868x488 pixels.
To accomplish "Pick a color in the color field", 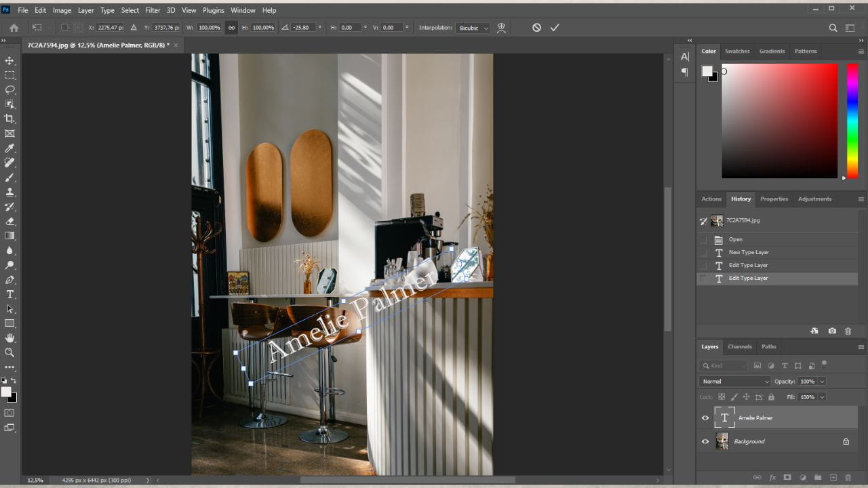I will click(780, 121).
